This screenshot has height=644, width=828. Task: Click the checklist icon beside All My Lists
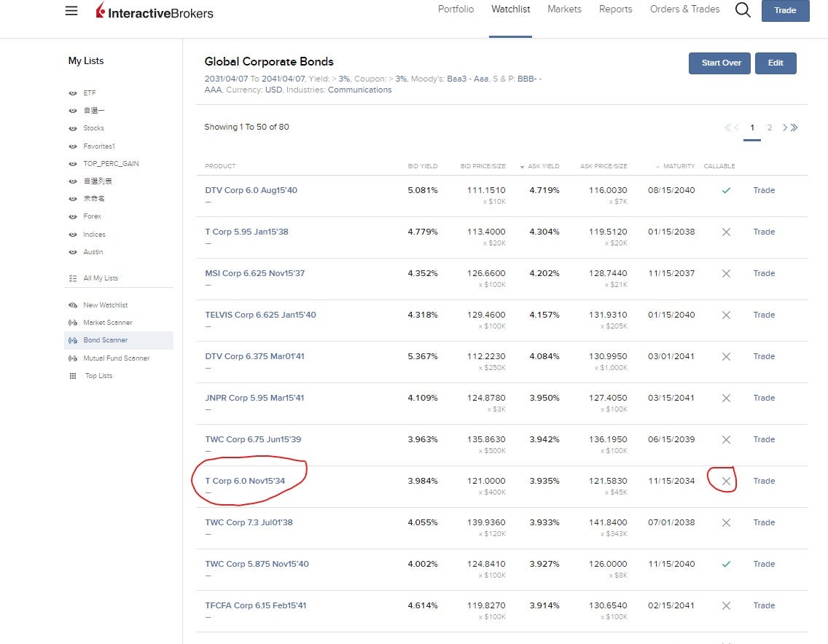tap(73, 278)
